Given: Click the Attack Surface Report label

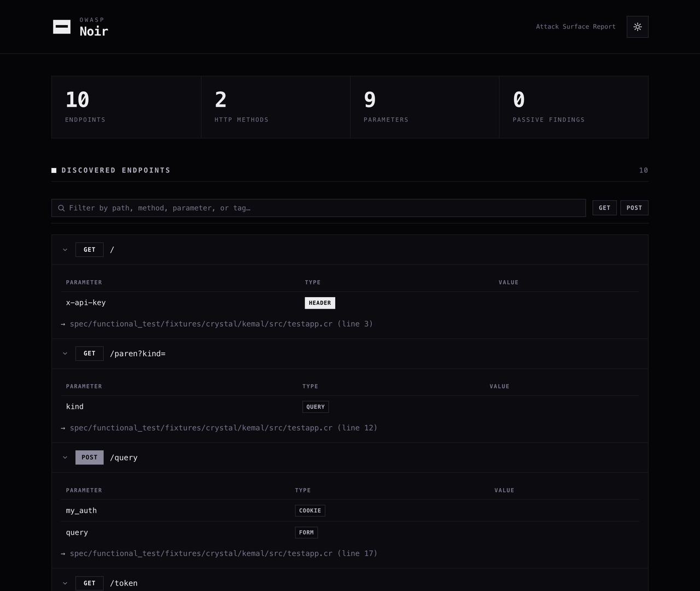Looking at the screenshot, I should tap(576, 26).
